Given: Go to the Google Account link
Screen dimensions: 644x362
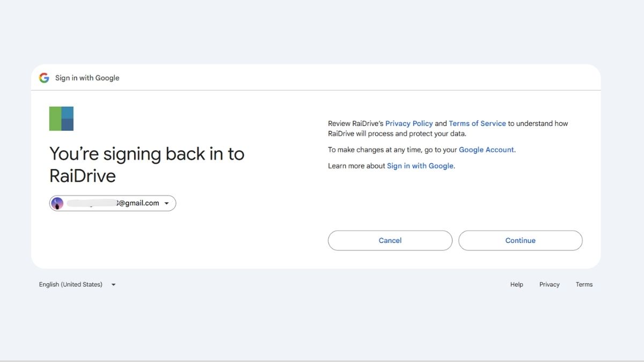Looking at the screenshot, I should pos(486,150).
